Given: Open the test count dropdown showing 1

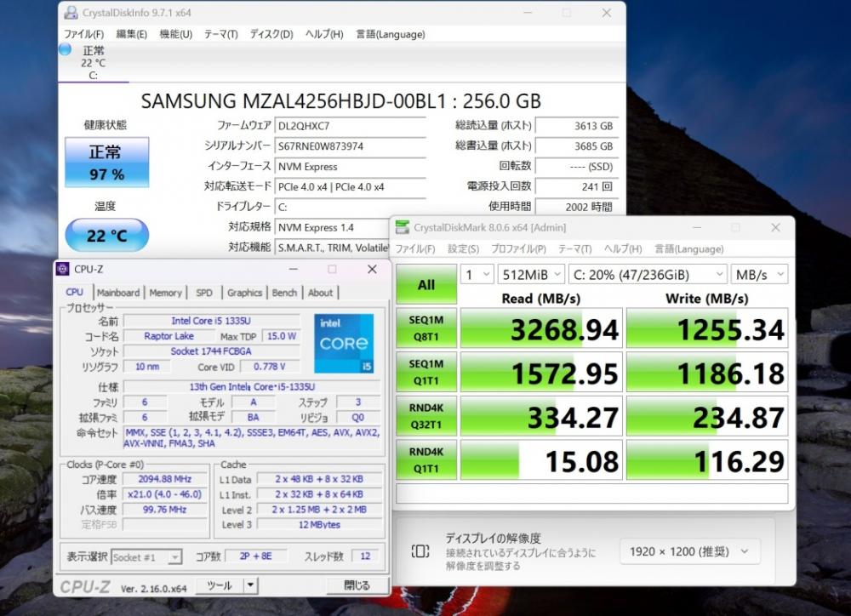Looking at the screenshot, I should [477, 275].
